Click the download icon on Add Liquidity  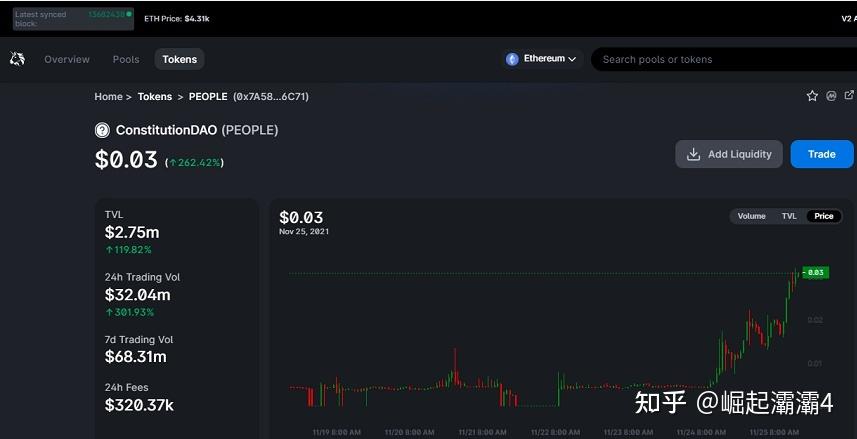694,154
